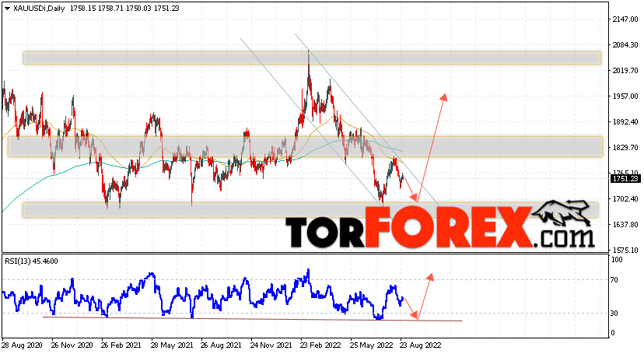Viewport: 644px width, 354px height.
Task: Click the 1892.40 price scale label
Action: [x=626, y=122]
